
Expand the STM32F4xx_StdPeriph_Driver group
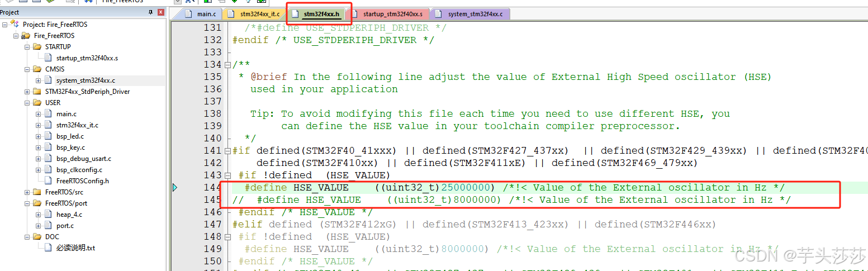click(27, 92)
